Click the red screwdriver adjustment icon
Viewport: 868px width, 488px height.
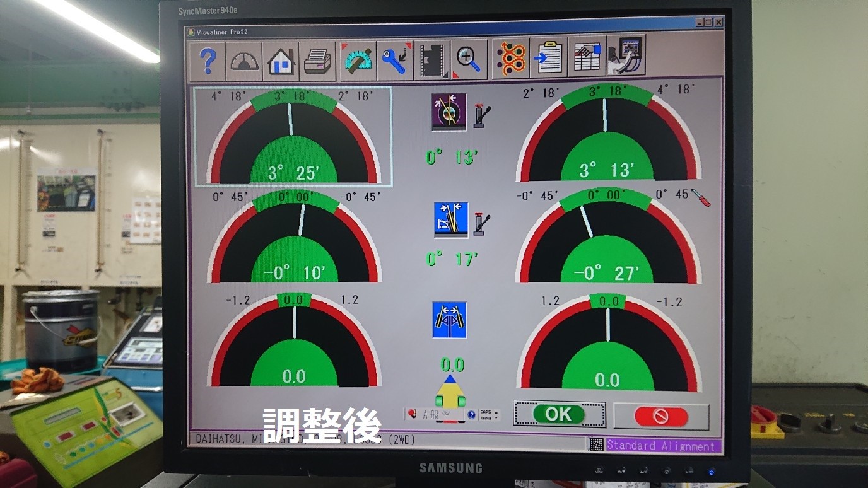coord(700,197)
